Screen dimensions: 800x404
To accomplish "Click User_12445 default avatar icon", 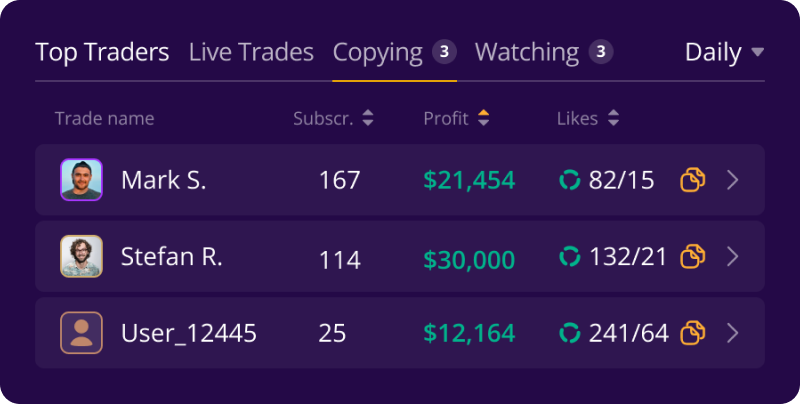I will (82, 333).
